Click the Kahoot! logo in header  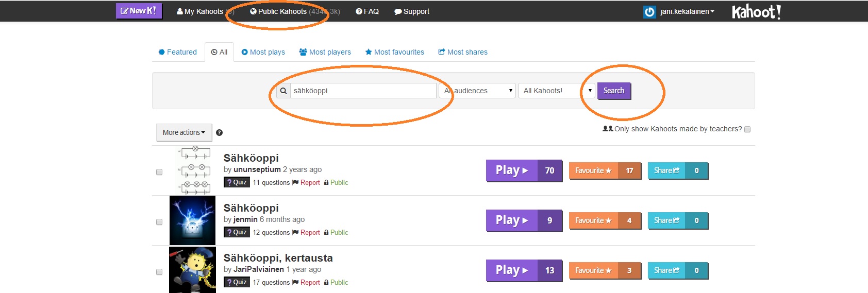click(x=756, y=11)
